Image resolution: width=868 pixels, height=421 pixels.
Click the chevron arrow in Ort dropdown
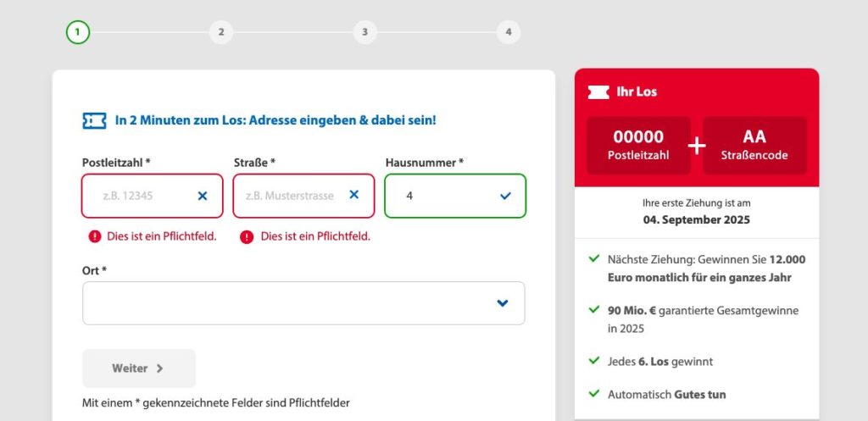[503, 303]
